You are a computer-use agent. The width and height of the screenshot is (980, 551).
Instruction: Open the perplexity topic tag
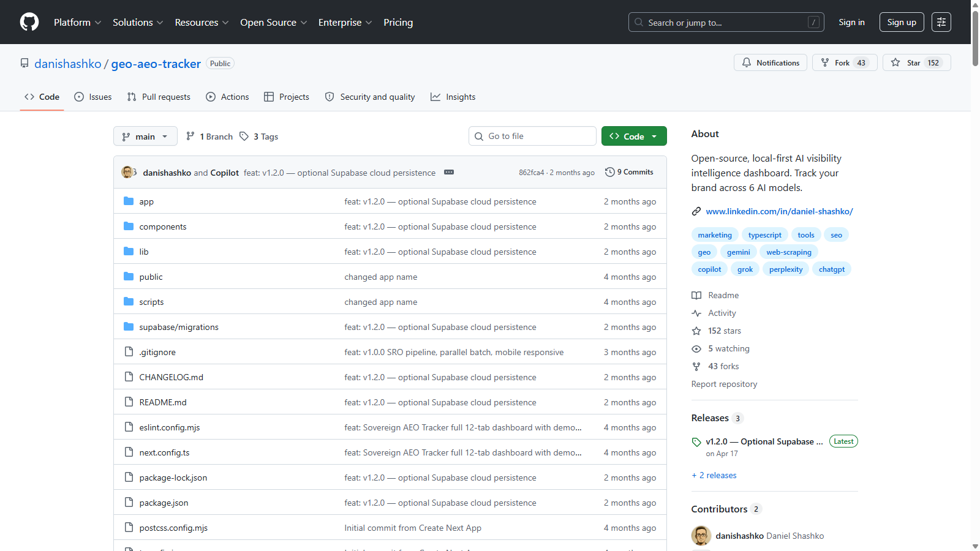click(786, 269)
